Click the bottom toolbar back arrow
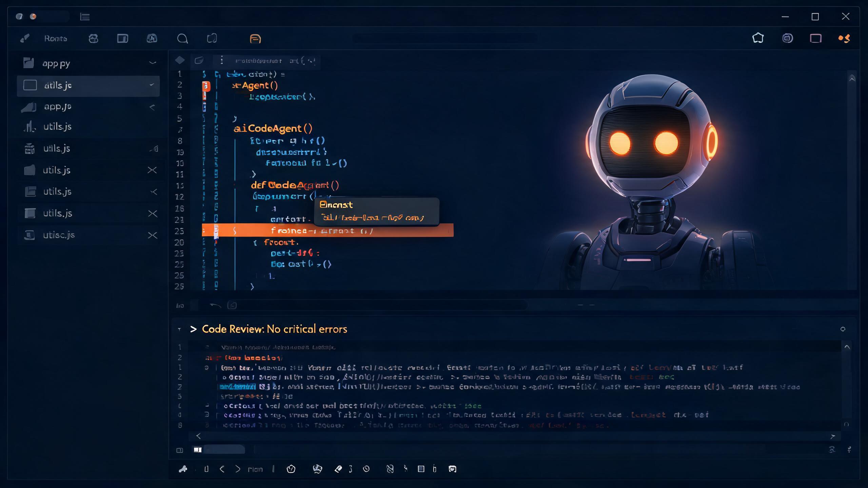The height and width of the screenshot is (488, 868). pyautogui.click(x=222, y=469)
